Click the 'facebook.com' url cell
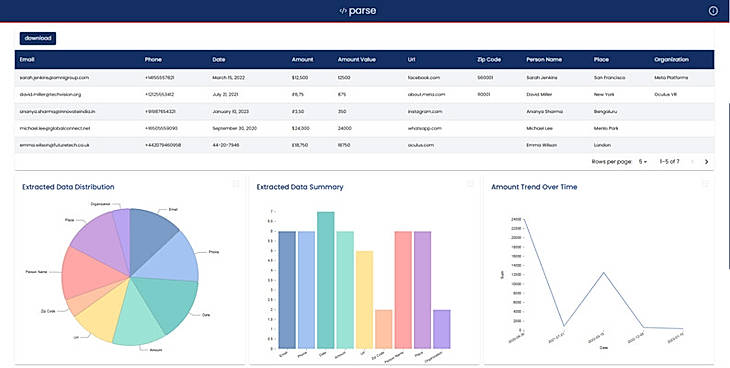 [424, 78]
